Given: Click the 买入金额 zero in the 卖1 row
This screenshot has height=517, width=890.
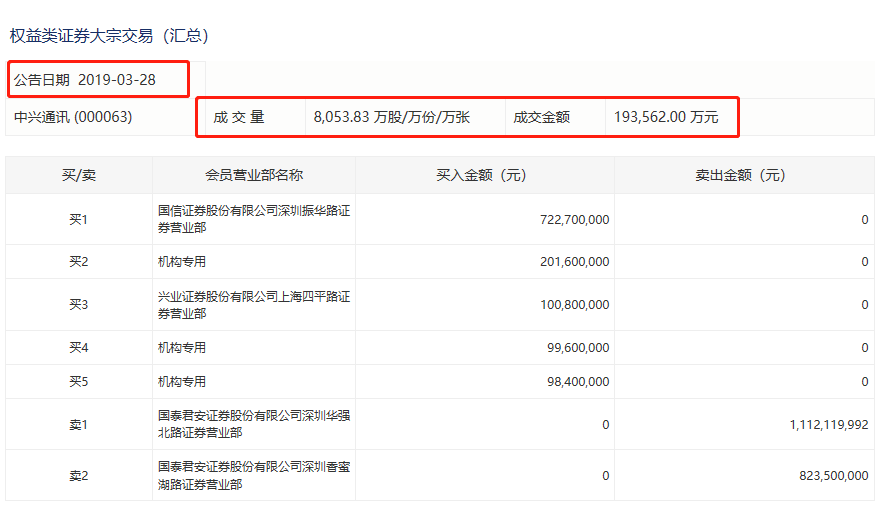Looking at the screenshot, I should click(606, 424).
